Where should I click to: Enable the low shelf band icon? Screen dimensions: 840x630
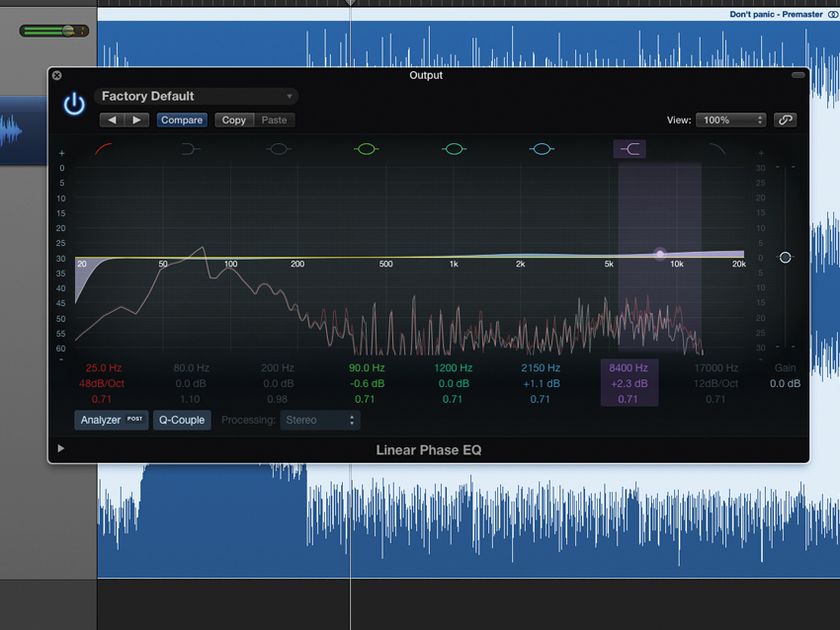[190, 149]
